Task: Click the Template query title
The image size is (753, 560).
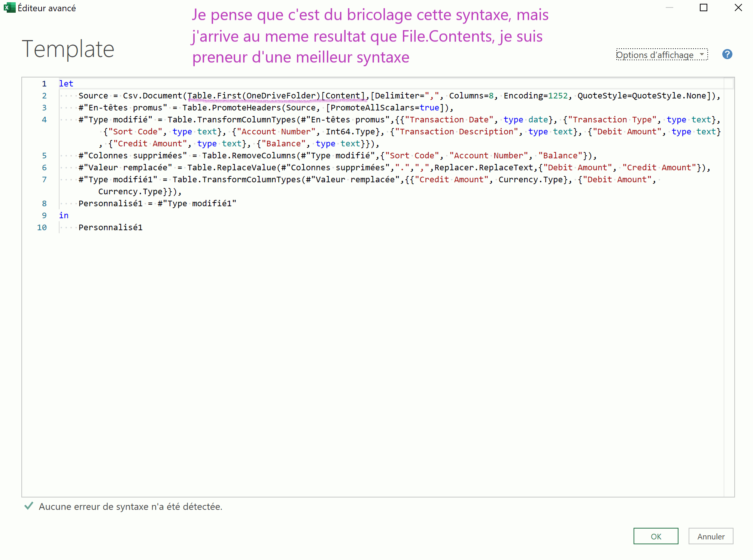Action: click(68, 49)
